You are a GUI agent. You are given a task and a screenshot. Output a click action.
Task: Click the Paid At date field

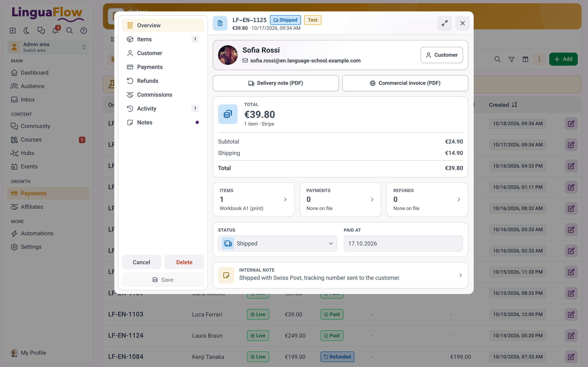pos(403,243)
